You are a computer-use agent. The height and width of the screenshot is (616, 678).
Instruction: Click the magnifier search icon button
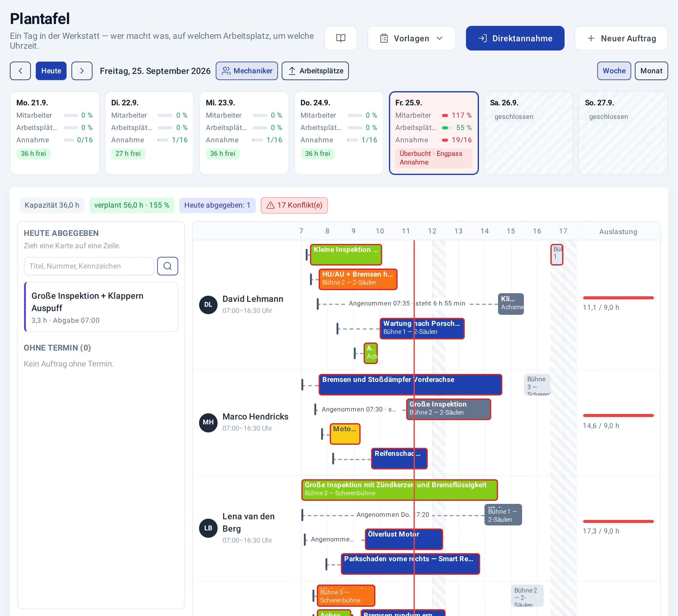tap(167, 266)
